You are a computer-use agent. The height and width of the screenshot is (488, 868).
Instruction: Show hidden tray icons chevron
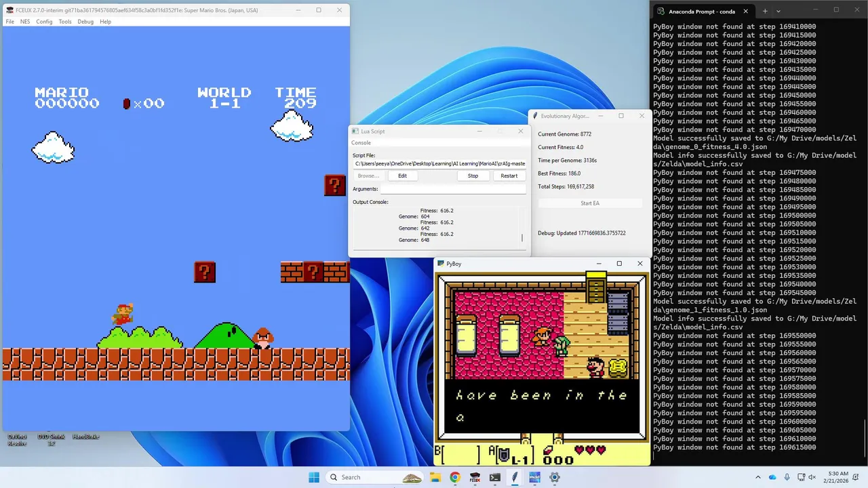click(758, 477)
